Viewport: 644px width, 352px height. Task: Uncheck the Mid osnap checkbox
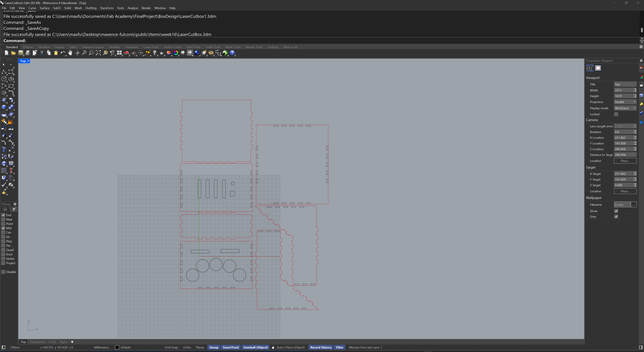[4, 228]
